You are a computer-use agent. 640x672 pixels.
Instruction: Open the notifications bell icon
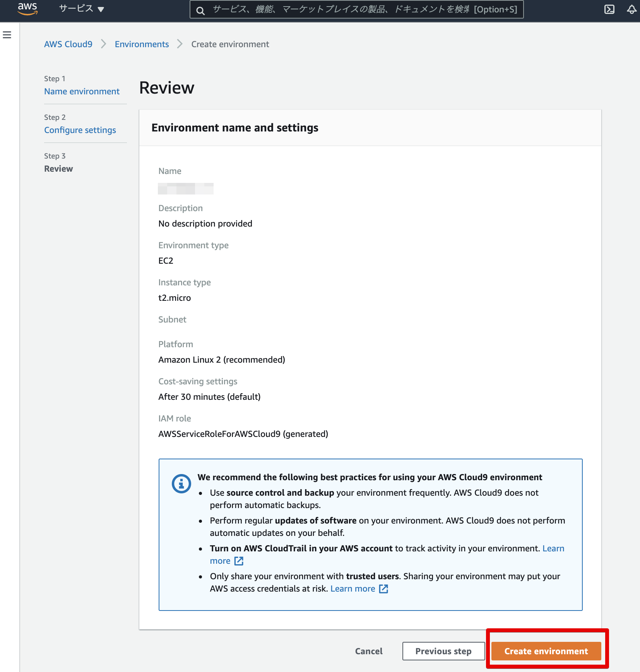tap(631, 9)
